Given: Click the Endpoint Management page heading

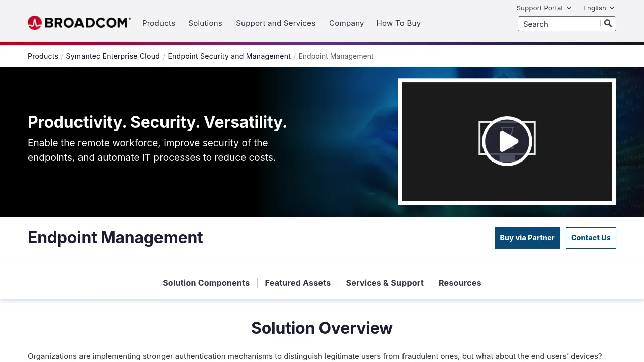Looking at the screenshot, I should point(115,237).
